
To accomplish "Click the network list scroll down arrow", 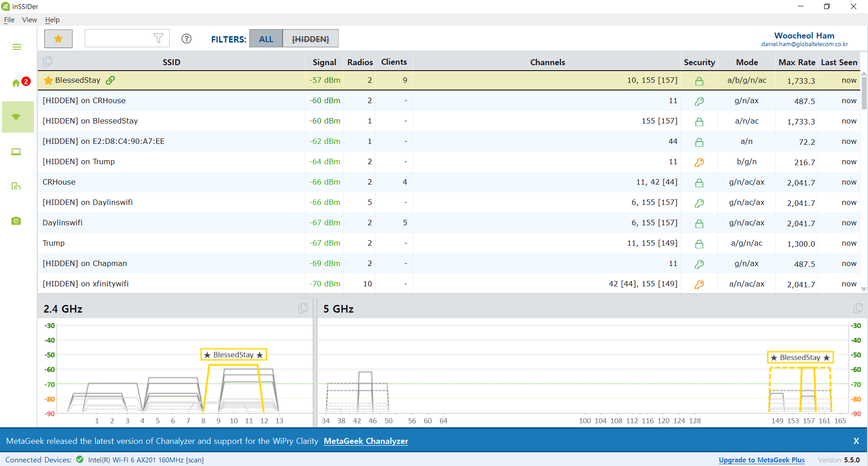I will 864,289.
